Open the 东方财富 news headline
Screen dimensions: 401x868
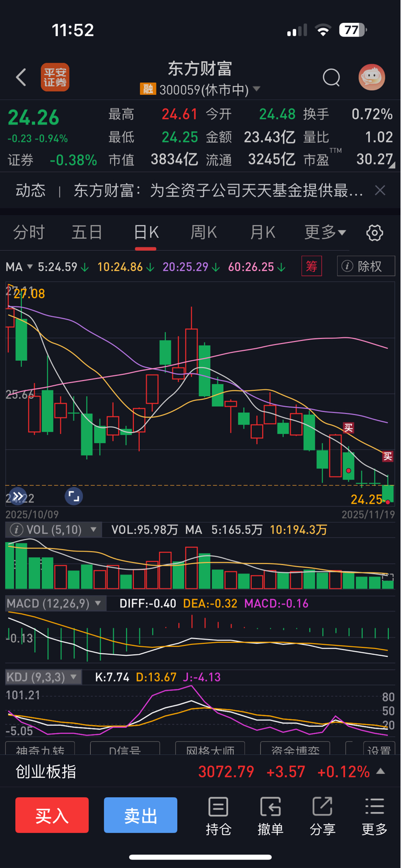tap(218, 190)
